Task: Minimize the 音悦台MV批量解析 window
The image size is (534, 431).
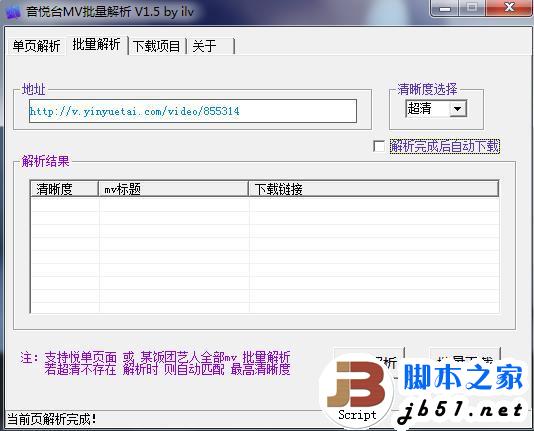Action: (x=445, y=8)
